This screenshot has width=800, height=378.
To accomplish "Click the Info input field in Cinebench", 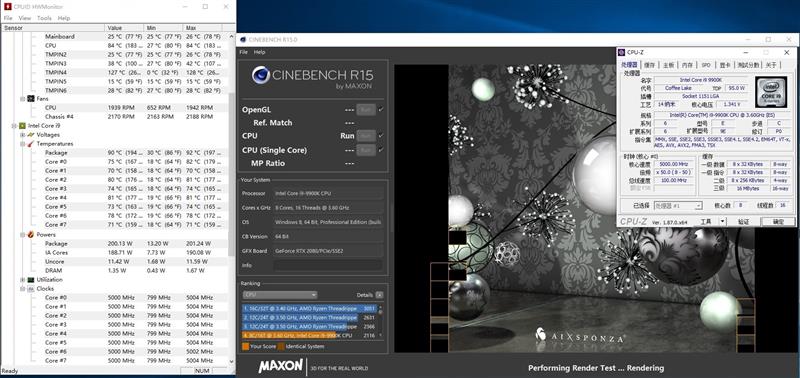I will [x=328, y=265].
